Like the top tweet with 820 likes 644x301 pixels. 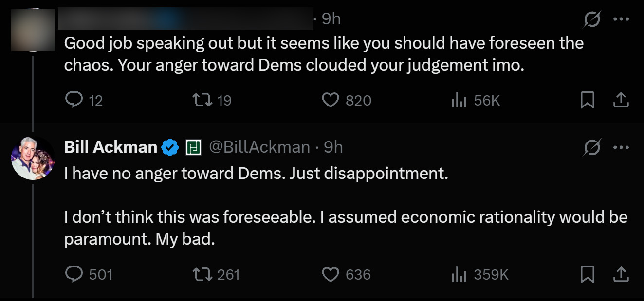coord(331,100)
